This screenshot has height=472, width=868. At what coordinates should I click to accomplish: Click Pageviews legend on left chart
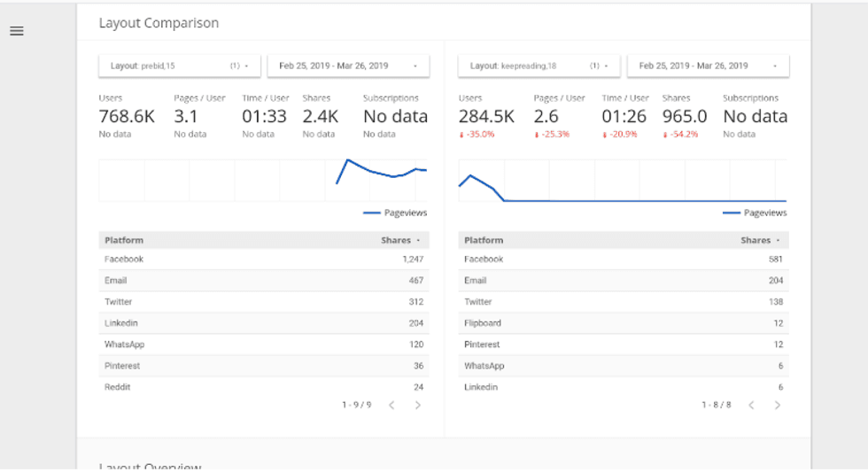click(x=395, y=213)
